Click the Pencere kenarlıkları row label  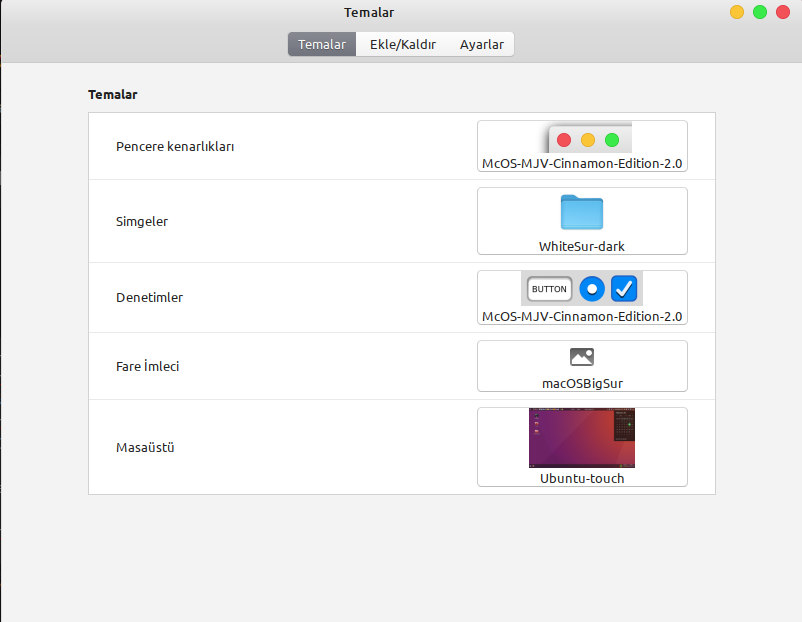(175, 146)
